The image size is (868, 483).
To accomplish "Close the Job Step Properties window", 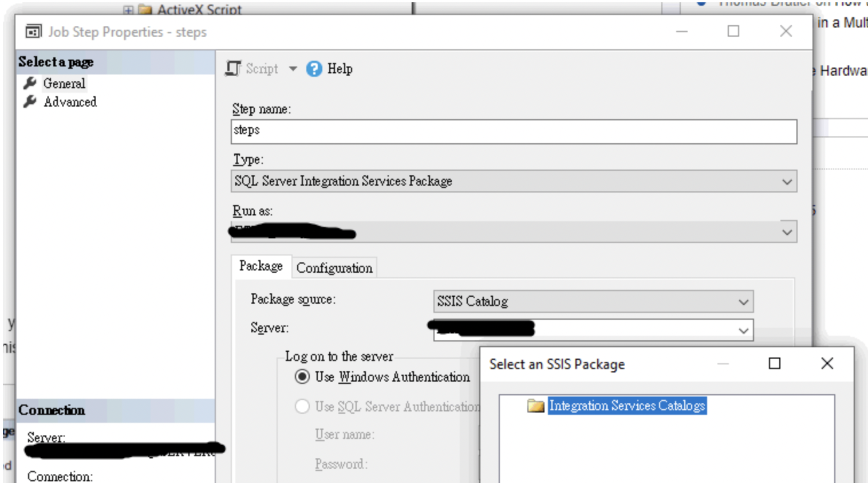I will (x=786, y=31).
